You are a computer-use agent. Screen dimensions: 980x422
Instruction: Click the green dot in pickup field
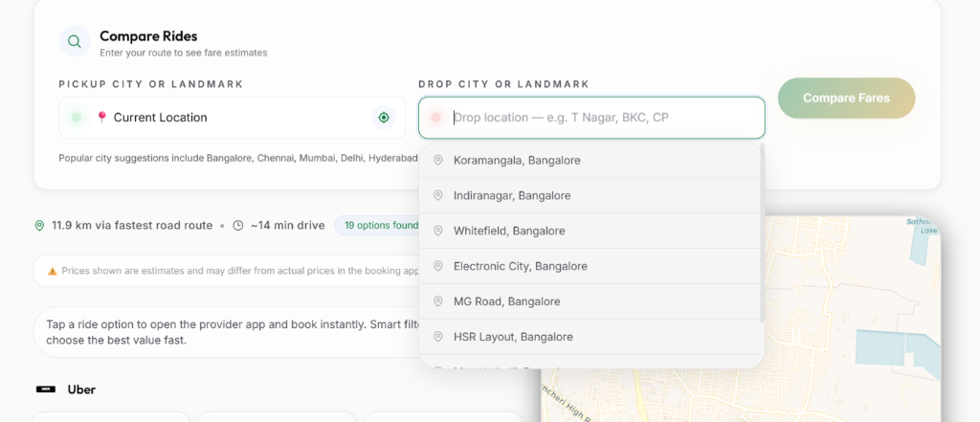tap(77, 118)
